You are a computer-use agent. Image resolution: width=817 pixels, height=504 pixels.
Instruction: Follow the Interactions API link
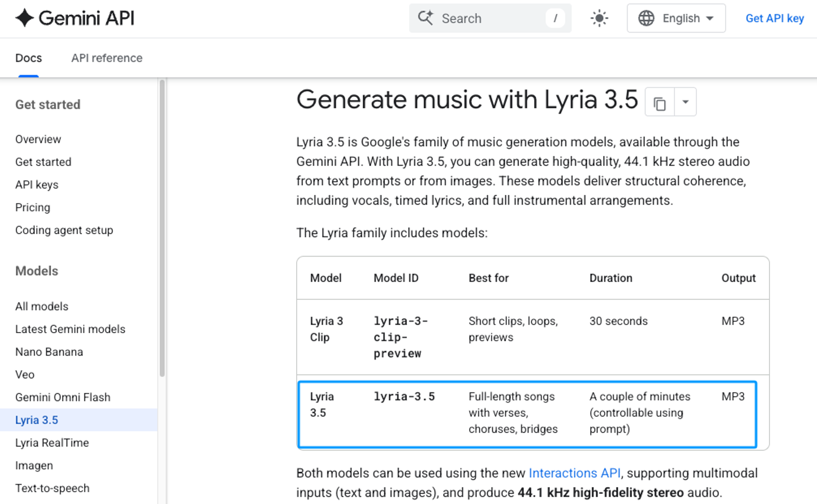point(574,473)
